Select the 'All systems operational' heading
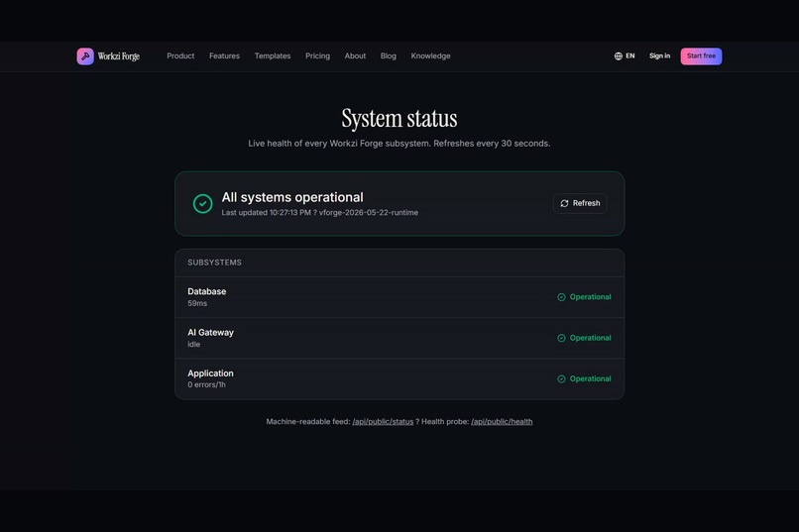Viewport: 799px width, 532px height. [292, 197]
